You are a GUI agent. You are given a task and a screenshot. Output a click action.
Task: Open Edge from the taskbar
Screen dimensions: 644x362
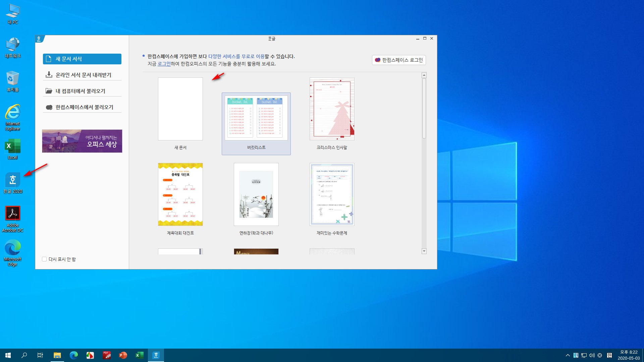pos(74,355)
